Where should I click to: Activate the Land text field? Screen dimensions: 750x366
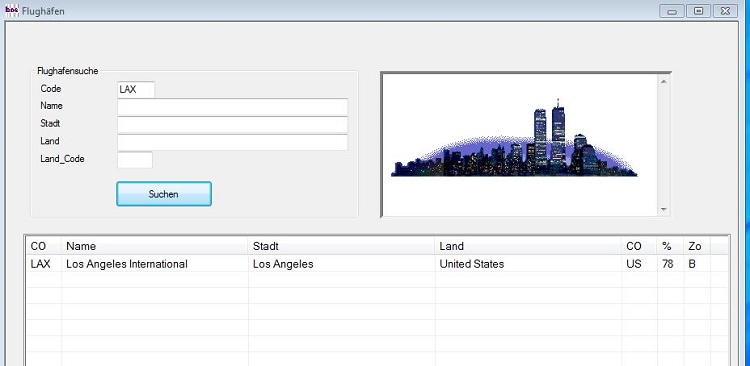(x=232, y=142)
